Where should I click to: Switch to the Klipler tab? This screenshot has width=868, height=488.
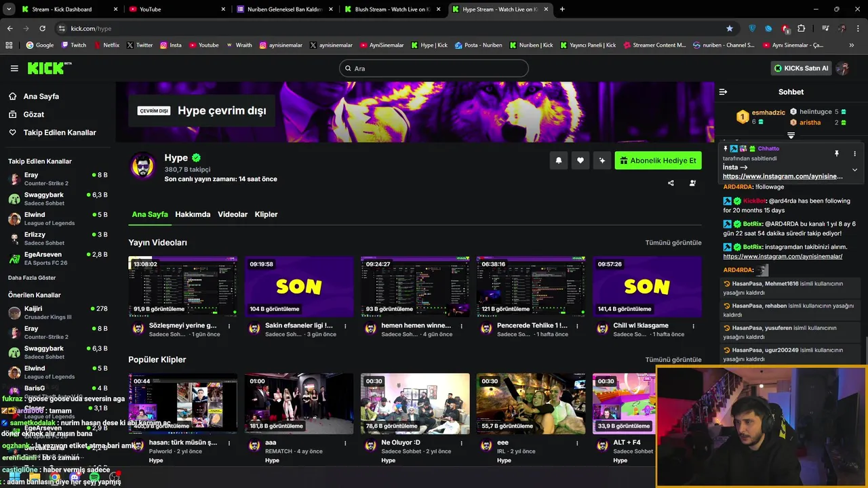[266, 214]
